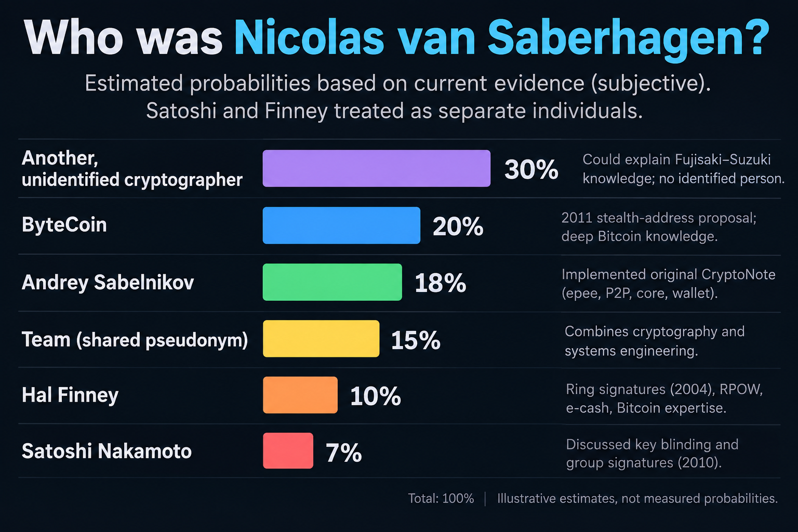The width and height of the screenshot is (798, 532).
Task: Click the Fujisaki–Suzuki knowledge description
Action: (683, 169)
